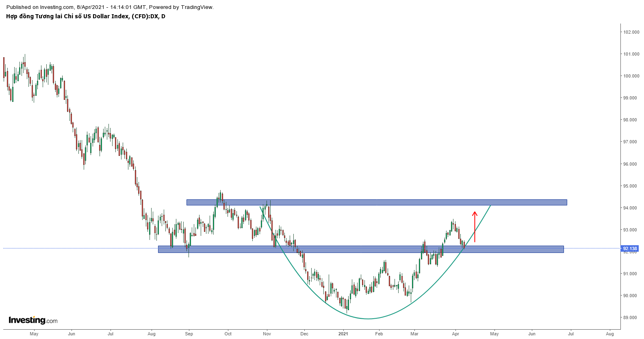Click the Apr label on time axis

[x=455, y=334]
